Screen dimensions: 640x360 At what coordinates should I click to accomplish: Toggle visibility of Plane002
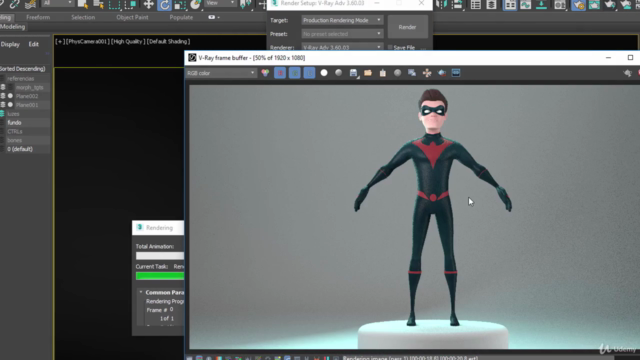[x=10, y=96]
